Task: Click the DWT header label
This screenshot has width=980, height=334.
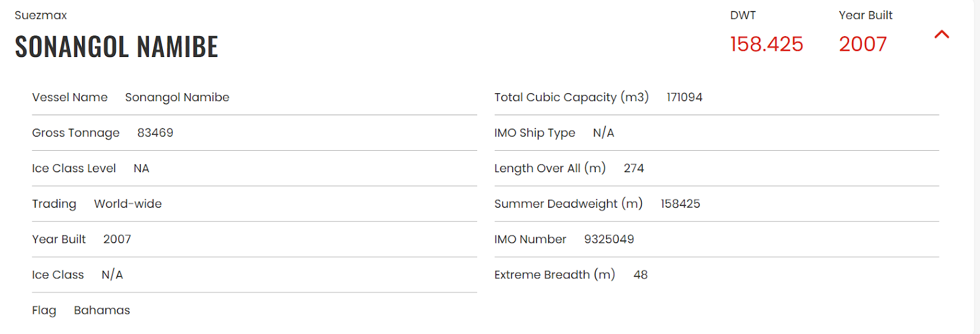Action: coord(742,15)
